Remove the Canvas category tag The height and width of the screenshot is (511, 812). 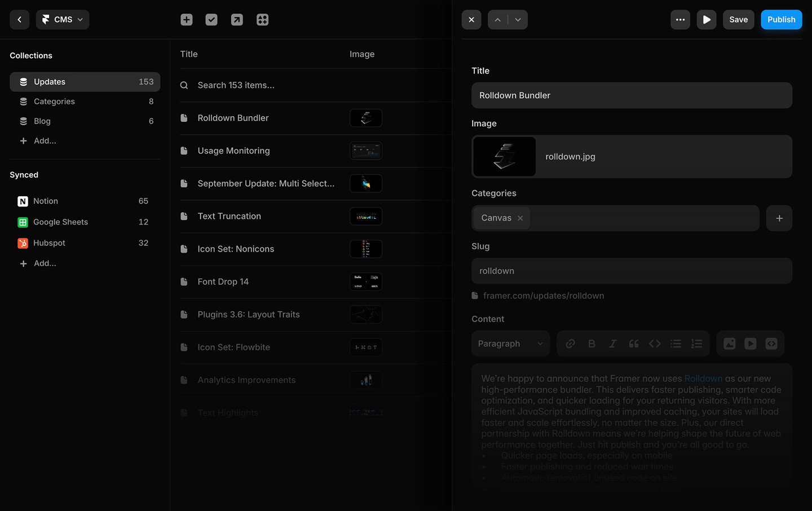coord(520,218)
